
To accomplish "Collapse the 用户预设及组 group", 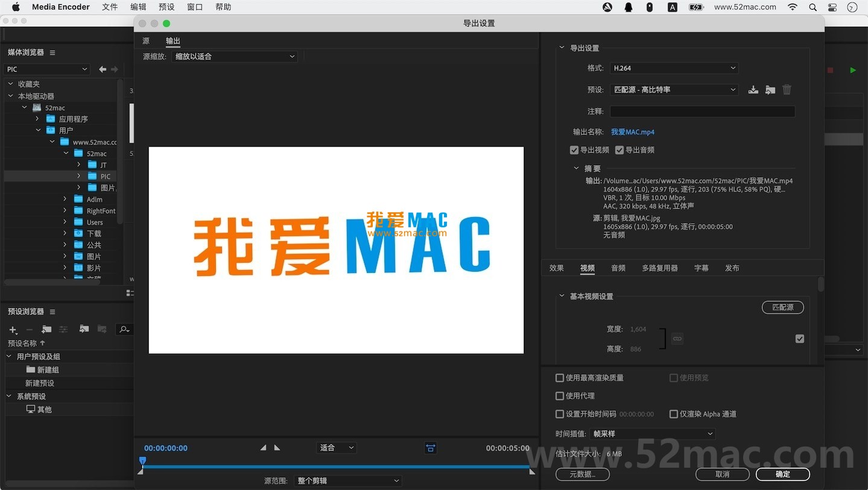I will click(9, 357).
